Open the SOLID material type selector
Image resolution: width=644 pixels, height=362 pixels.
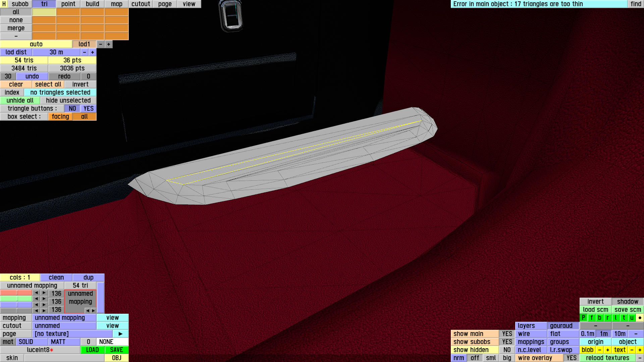[x=32, y=342]
